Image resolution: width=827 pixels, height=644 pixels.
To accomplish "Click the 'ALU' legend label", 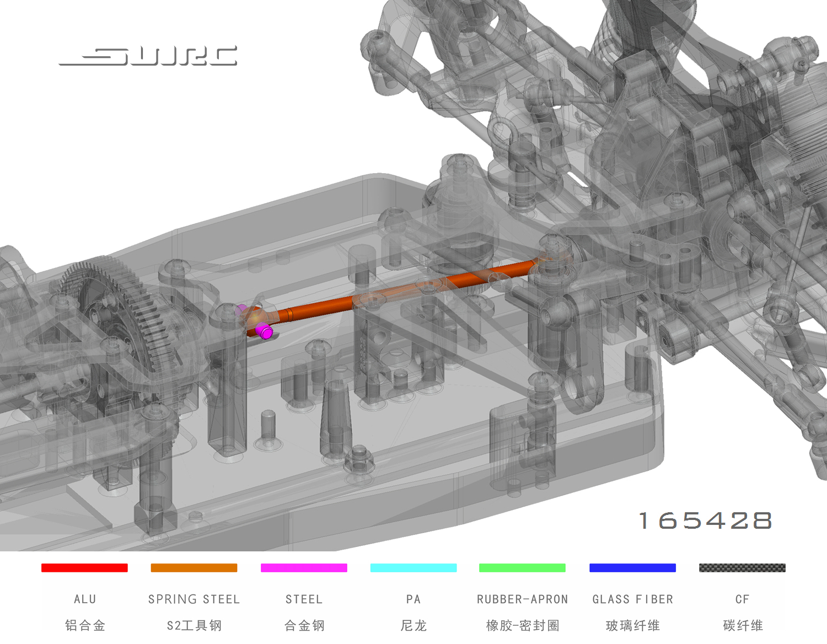I will tap(85, 599).
